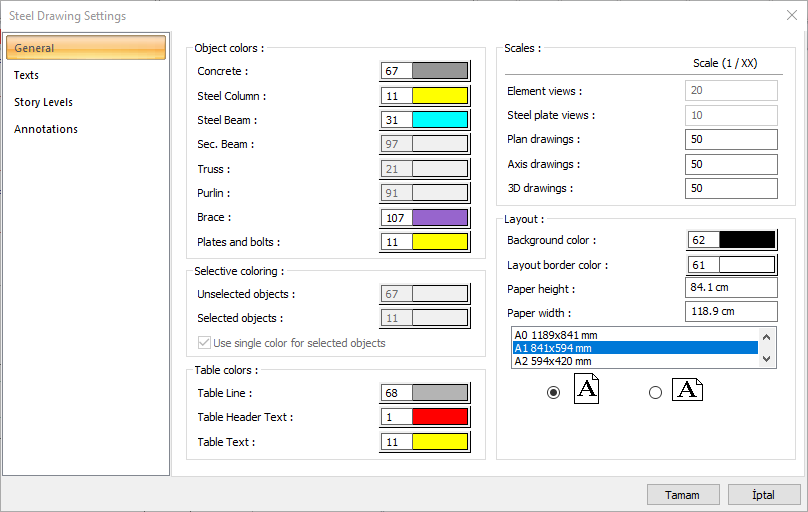Screen dimensions: 808x512
Task: Toggle Use single color for selected objects
Action: (x=206, y=343)
